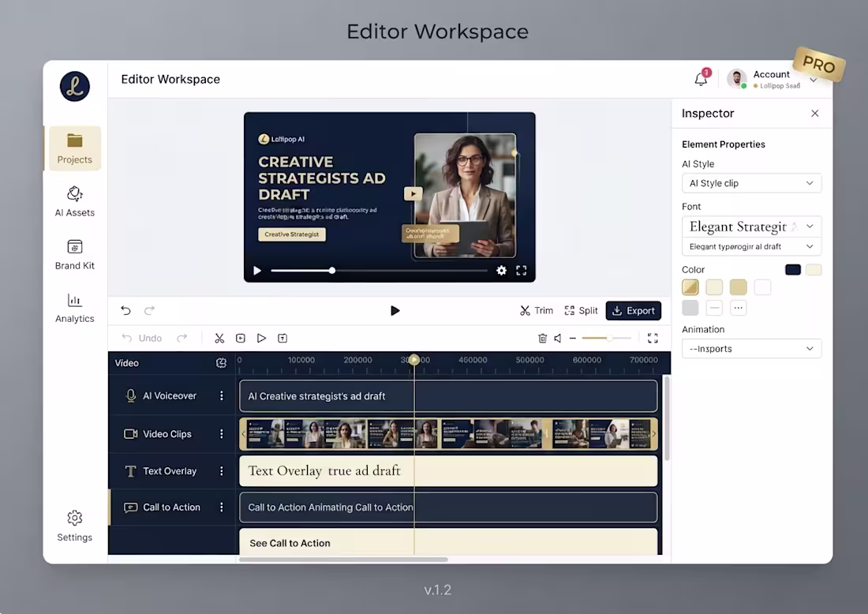Open AI Voiceover track options menu

pyautogui.click(x=222, y=396)
